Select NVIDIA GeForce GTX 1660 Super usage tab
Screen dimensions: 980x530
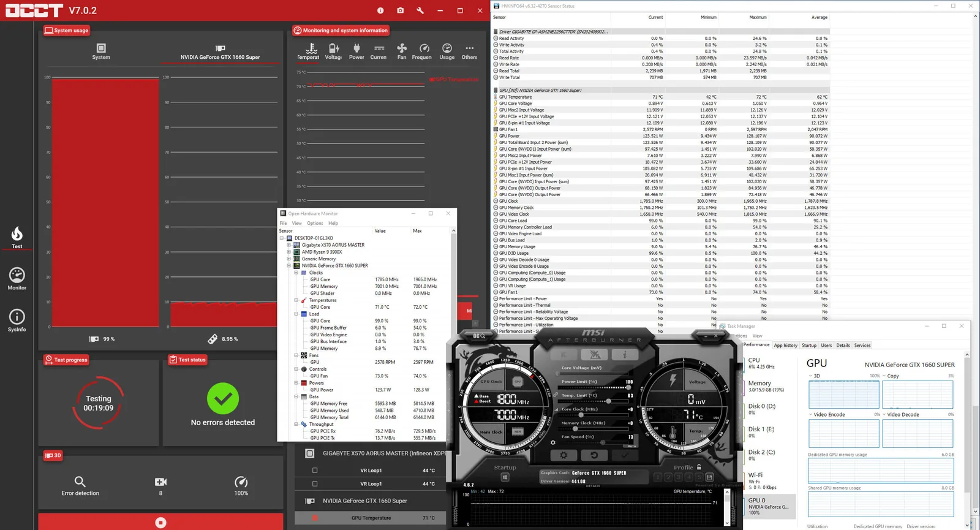[220, 52]
